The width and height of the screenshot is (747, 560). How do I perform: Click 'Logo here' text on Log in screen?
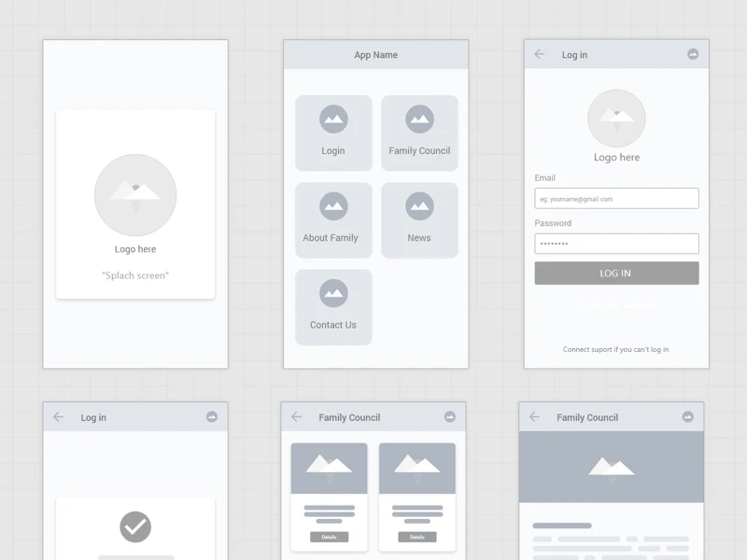tap(616, 157)
